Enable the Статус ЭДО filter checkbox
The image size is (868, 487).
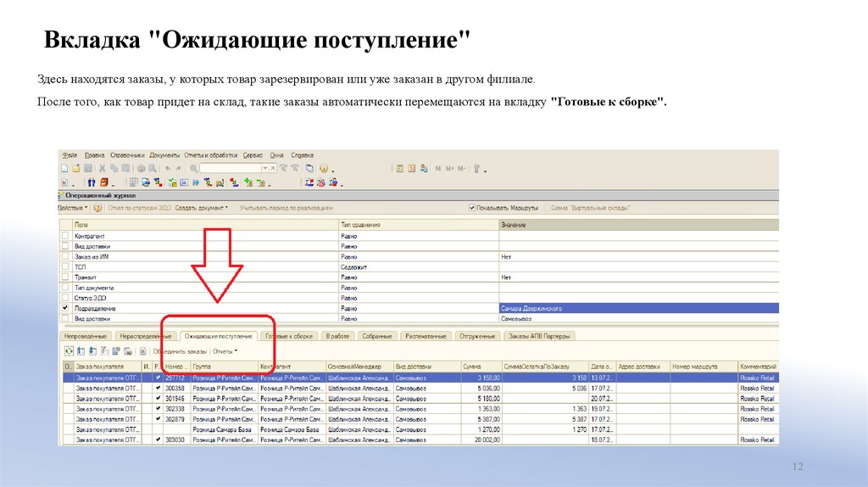tap(65, 298)
